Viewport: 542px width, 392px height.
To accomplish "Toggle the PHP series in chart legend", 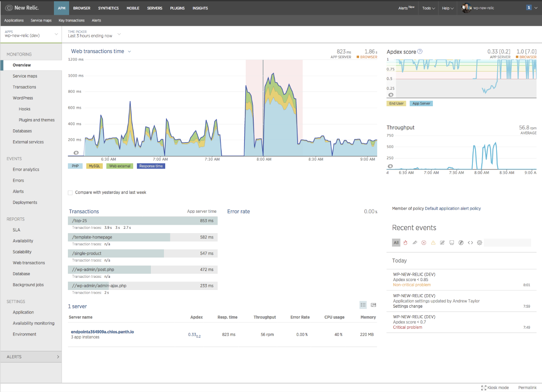I will [x=75, y=166].
